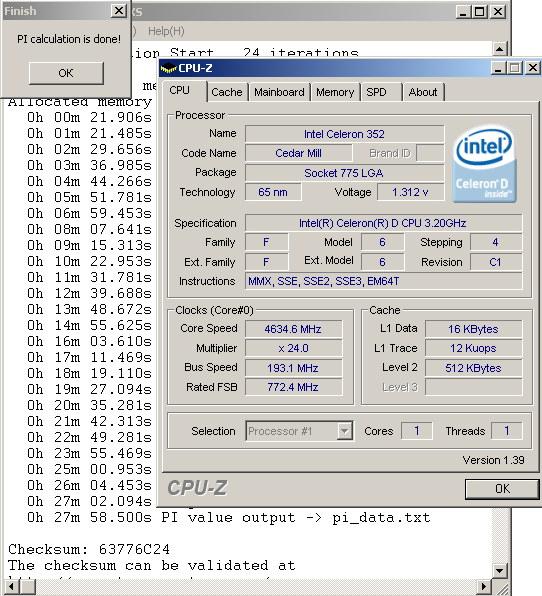Click scroll up arrow in Super PI window
Viewport: 542px width, 596px height.
[499, 49]
